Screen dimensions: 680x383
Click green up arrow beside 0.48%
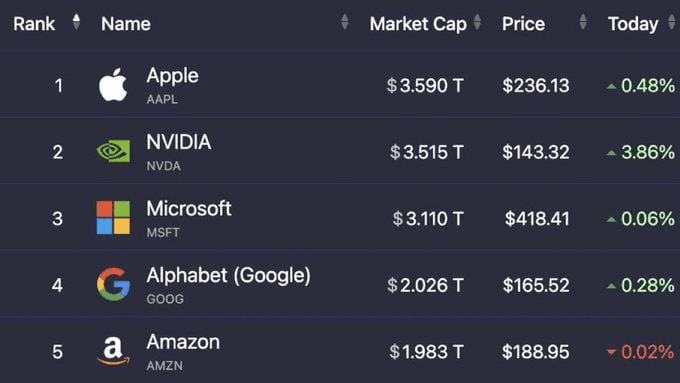click(x=611, y=86)
